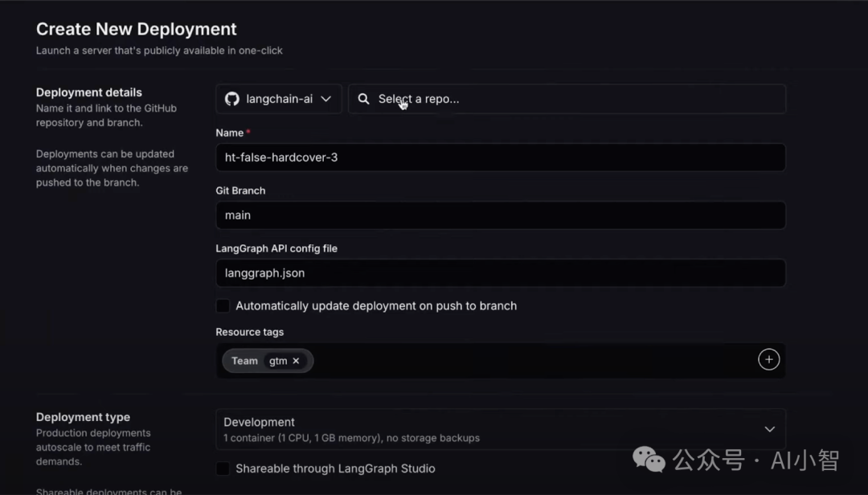Image resolution: width=868 pixels, height=495 pixels.
Task: Focus the Select a repo search field
Action: tap(567, 99)
